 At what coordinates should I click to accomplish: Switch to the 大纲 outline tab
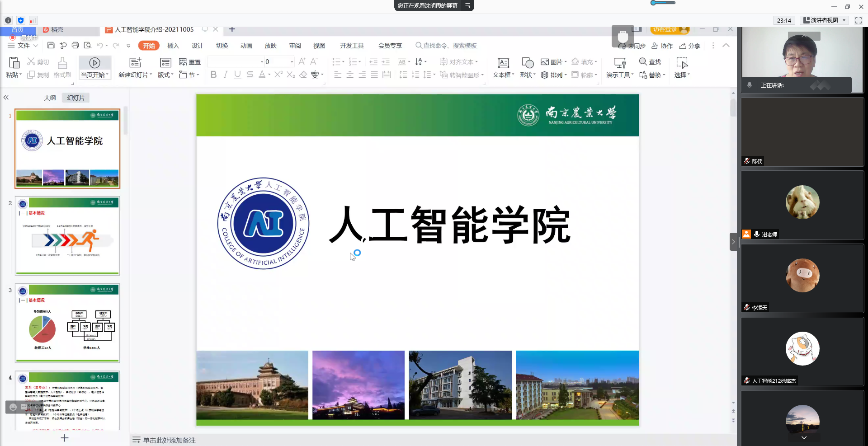coord(50,98)
